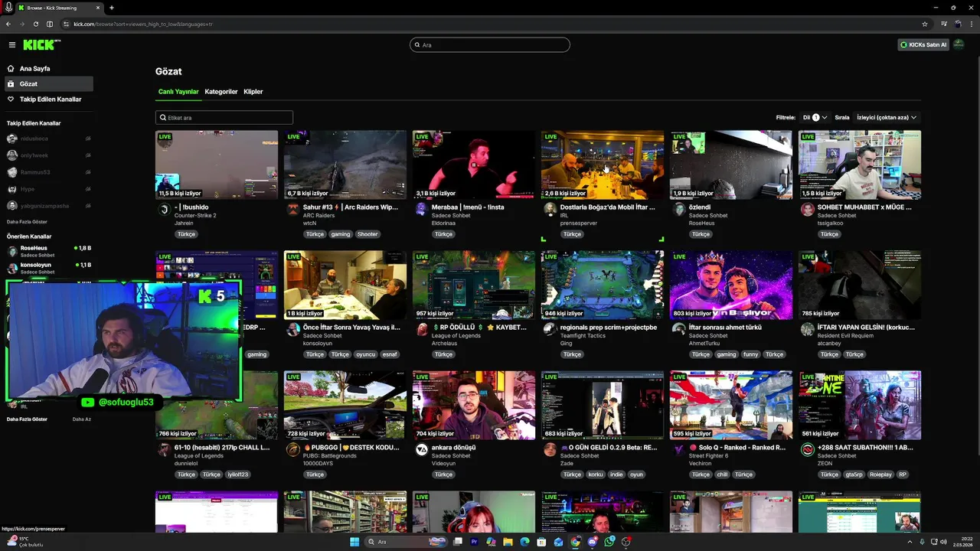Open File Explorer from the taskbar
Image resolution: width=980 pixels, height=551 pixels.
coord(508,542)
